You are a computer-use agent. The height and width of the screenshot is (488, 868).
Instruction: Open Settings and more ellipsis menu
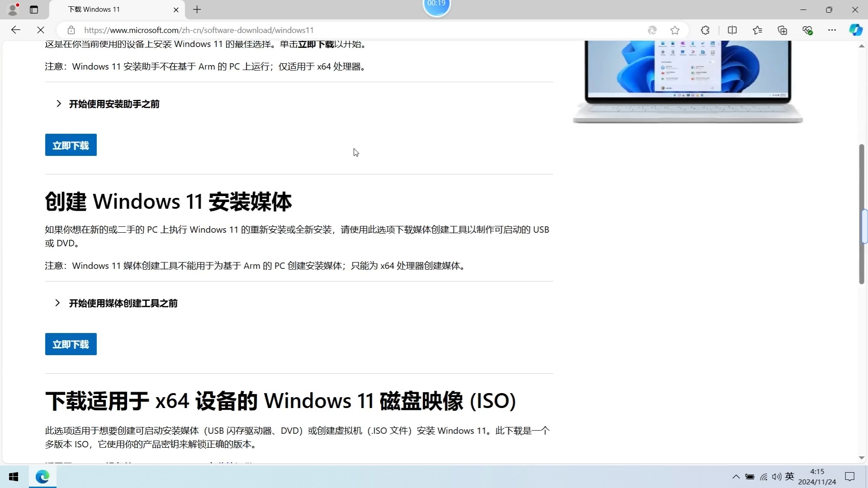pos(832,30)
